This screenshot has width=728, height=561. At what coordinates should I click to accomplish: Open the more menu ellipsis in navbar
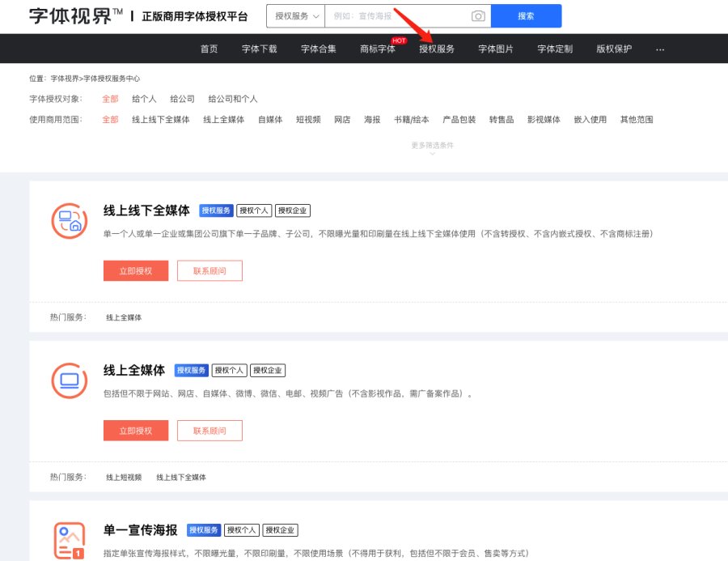click(660, 49)
